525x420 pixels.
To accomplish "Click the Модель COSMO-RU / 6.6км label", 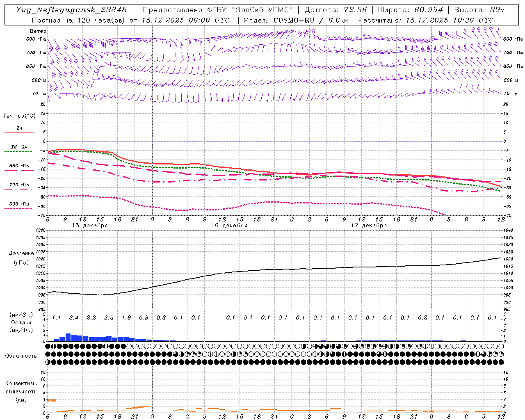I will pos(296,20).
